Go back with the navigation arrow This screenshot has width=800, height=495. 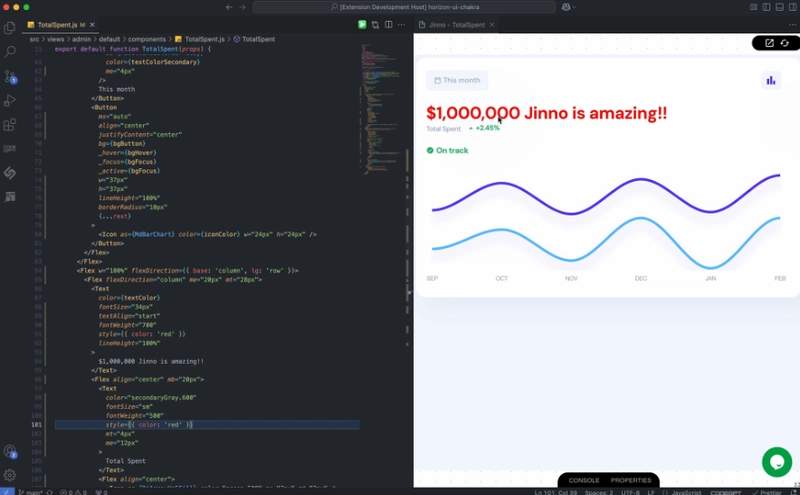[x=229, y=7]
